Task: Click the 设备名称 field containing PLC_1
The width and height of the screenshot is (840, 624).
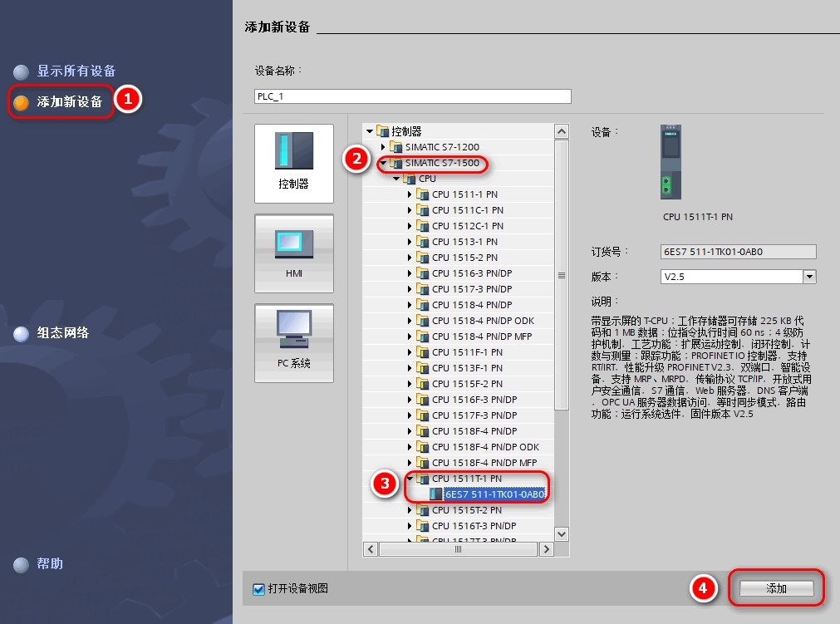Action: 412,96
